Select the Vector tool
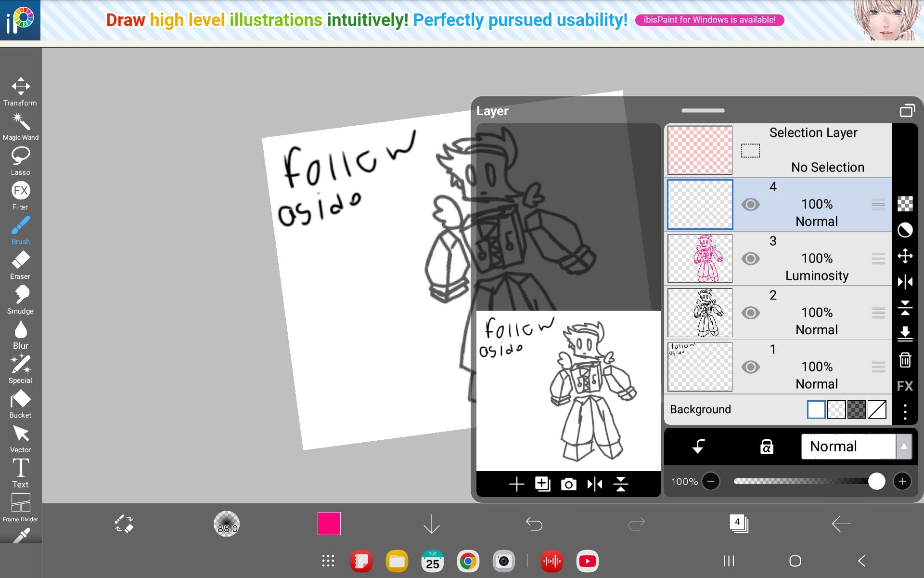Viewport: 924px width, 578px height. (x=20, y=438)
